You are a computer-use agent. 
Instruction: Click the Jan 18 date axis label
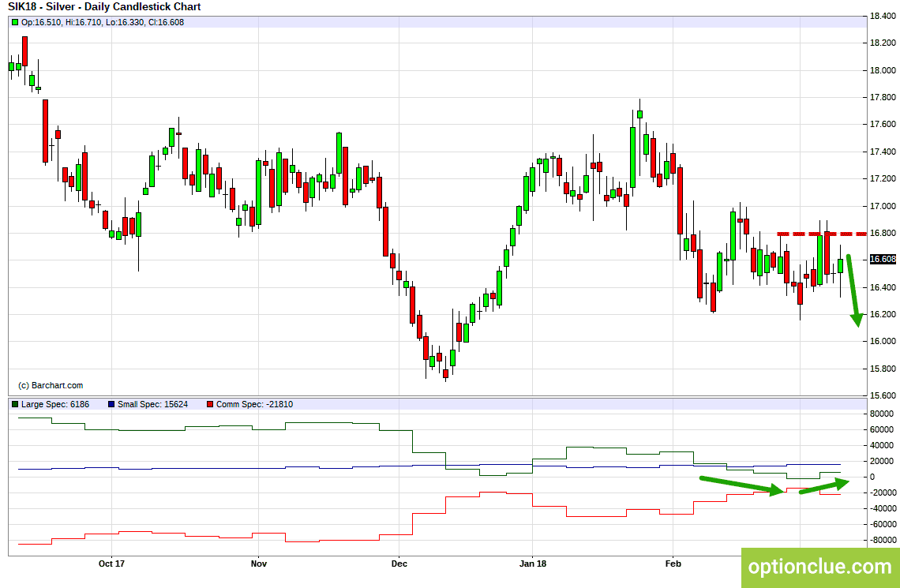pos(533,564)
